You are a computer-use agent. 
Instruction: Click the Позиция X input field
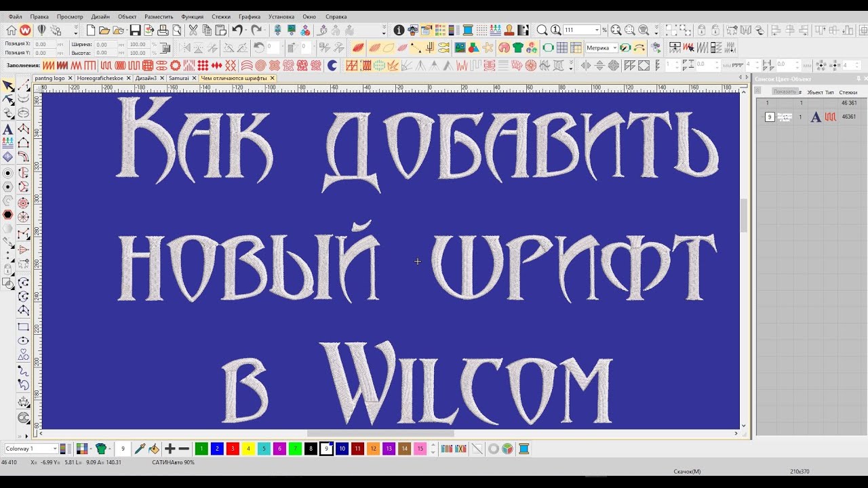45,43
